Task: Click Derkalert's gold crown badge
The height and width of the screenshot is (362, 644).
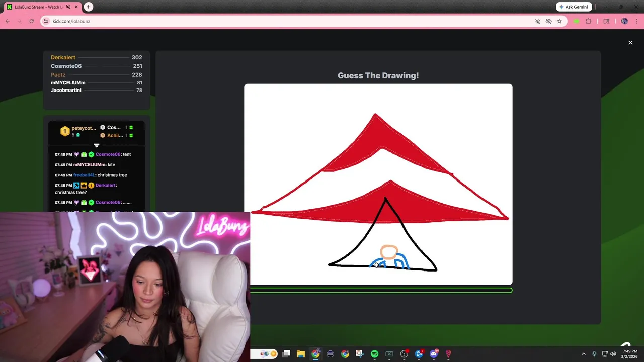Action: tap(84, 185)
